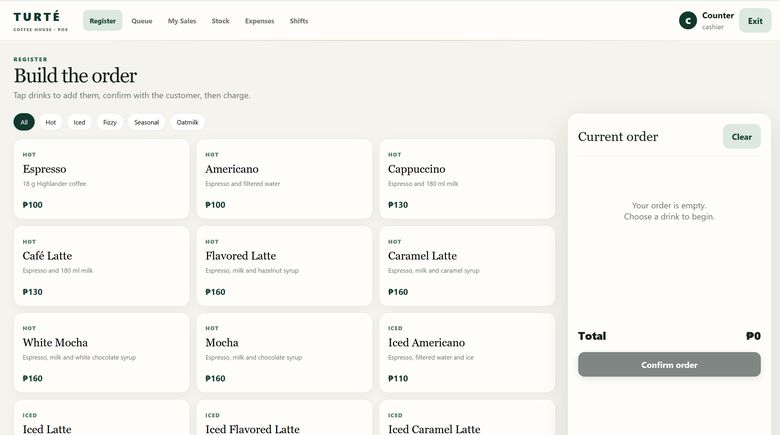
Task: Filter drinks by Iced
Action: pyautogui.click(x=80, y=122)
